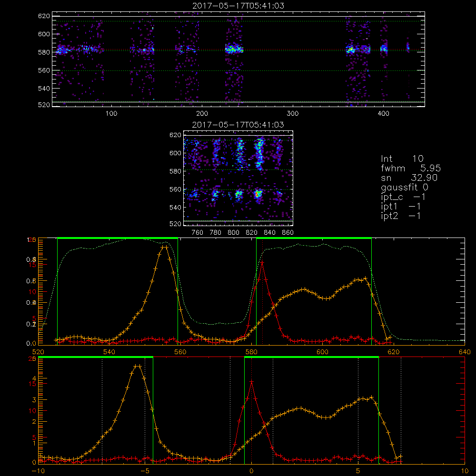The width and height of the screenshot is (476, 476).
Task: Click x-axis label 760 on middle image
Action: tap(198, 233)
